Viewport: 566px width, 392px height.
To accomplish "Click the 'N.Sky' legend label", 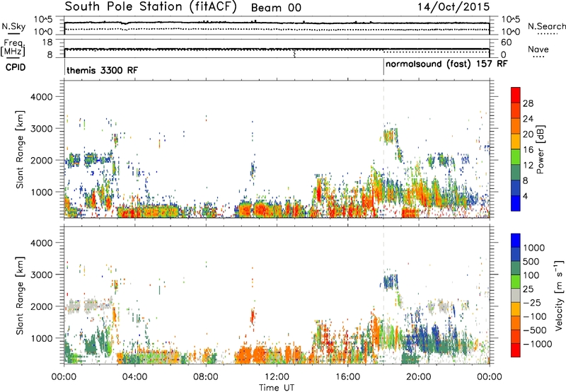I will [13, 26].
